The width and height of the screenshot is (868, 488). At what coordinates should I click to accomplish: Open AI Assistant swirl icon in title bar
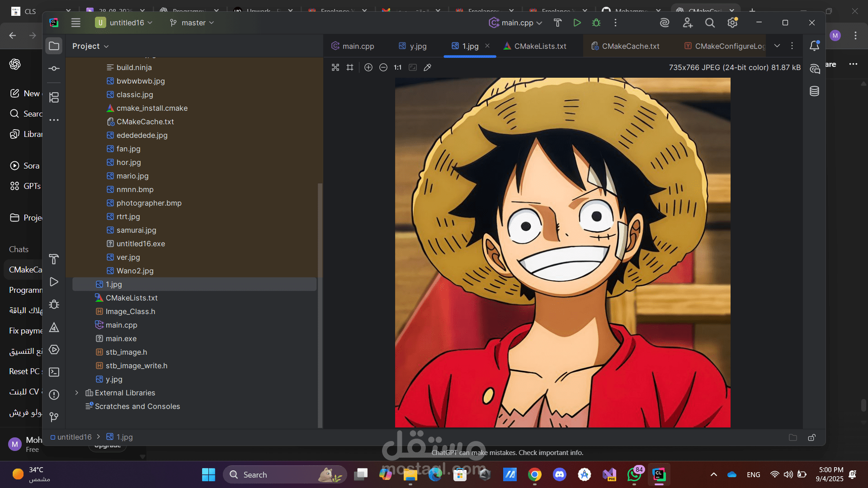(665, 23)
